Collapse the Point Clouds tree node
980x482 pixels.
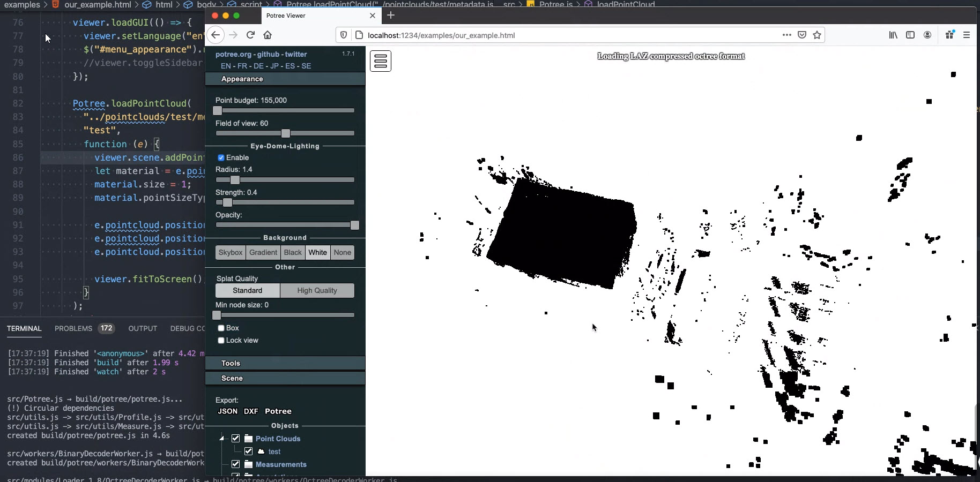pos(222,439)
